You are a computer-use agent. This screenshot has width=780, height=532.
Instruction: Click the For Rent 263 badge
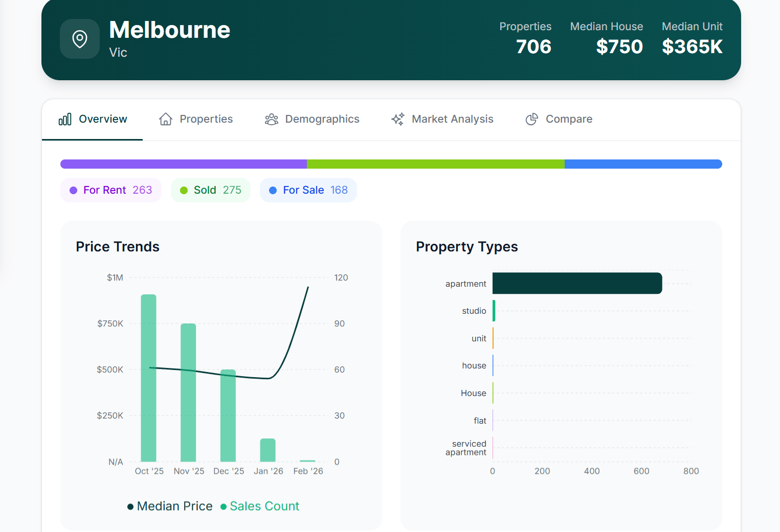(x=110, y=190)
